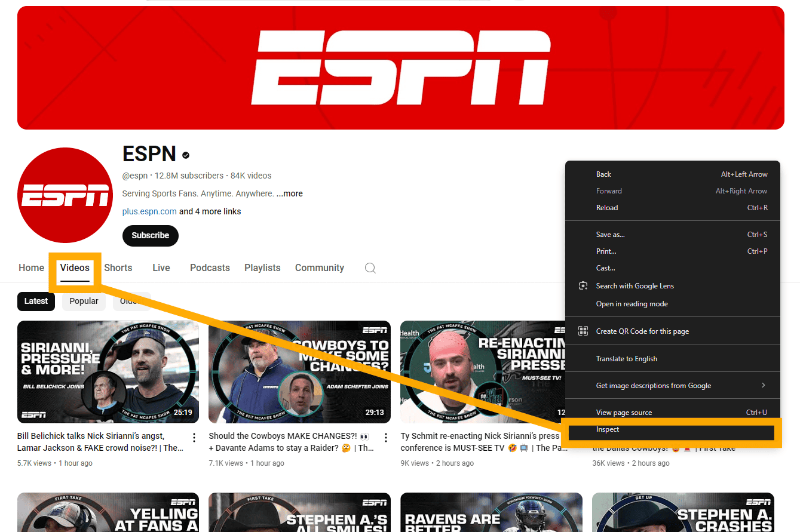Open three-dot menu for Cowboys changes video
The width and height of the screenshot is (800, 532).
click(x=385, y=438)
